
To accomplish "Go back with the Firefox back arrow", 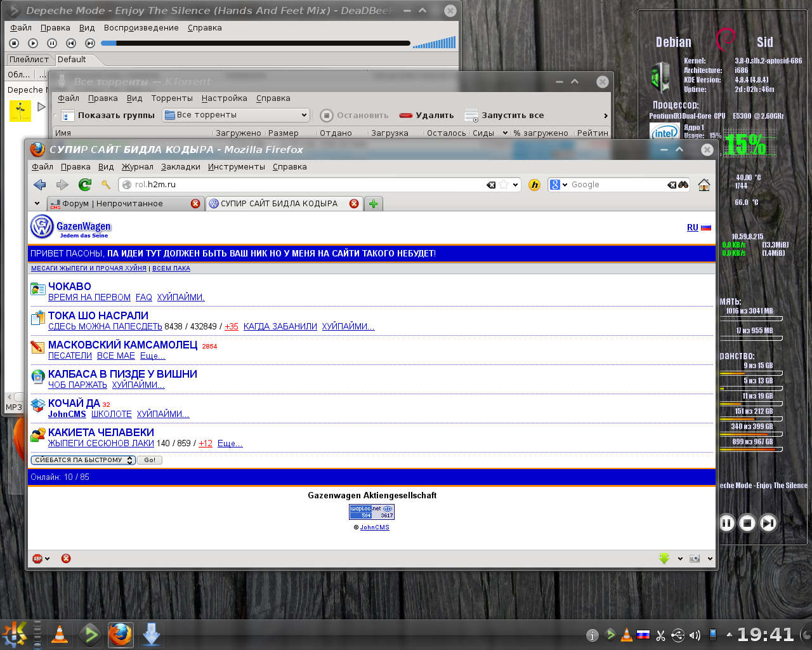I will click(x=40, y=185).
